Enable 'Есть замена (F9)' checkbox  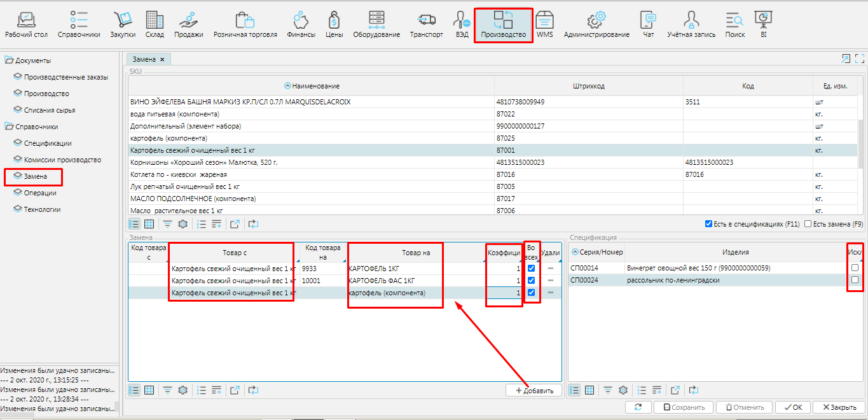pos(808,224)
